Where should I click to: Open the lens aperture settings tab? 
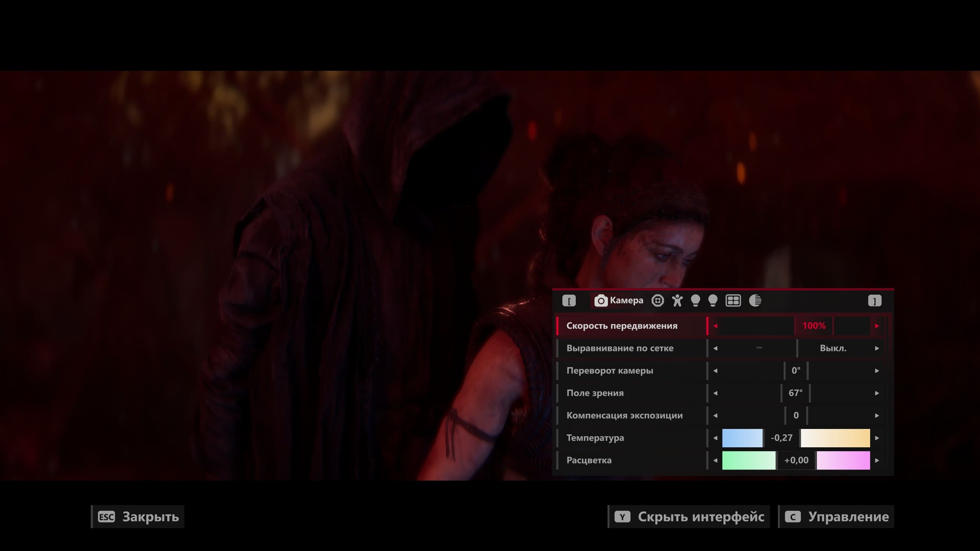(658, 301)
